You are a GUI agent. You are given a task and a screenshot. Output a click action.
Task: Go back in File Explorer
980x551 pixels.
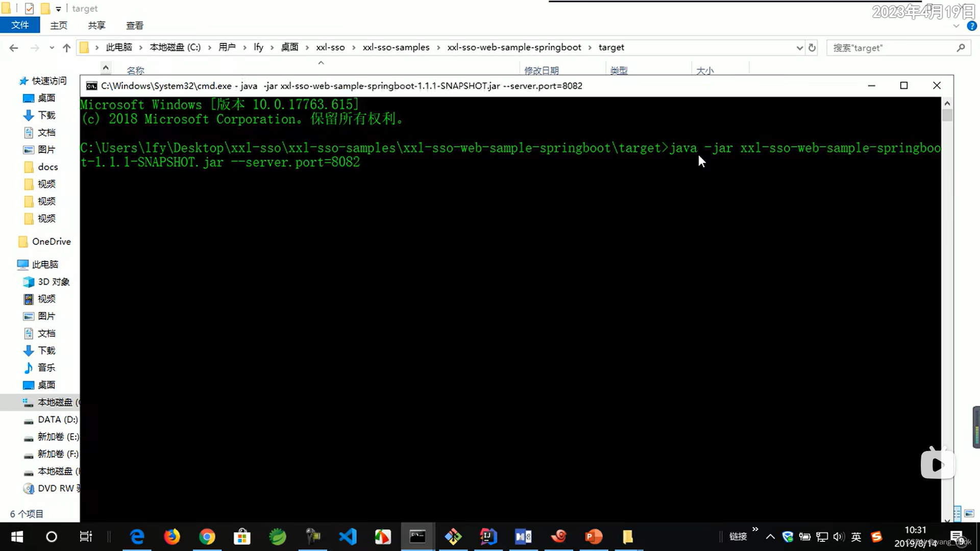pyautogui.click(x=14, y=47)
